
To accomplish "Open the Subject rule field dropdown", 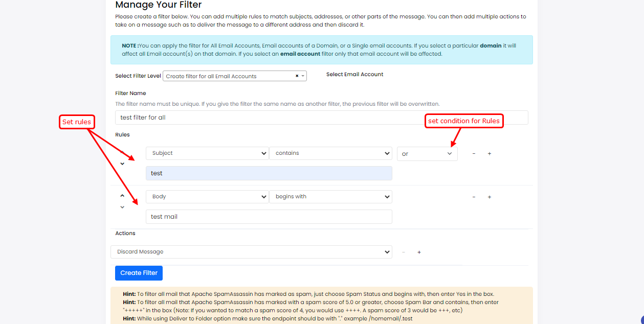I will coord(207,153).
